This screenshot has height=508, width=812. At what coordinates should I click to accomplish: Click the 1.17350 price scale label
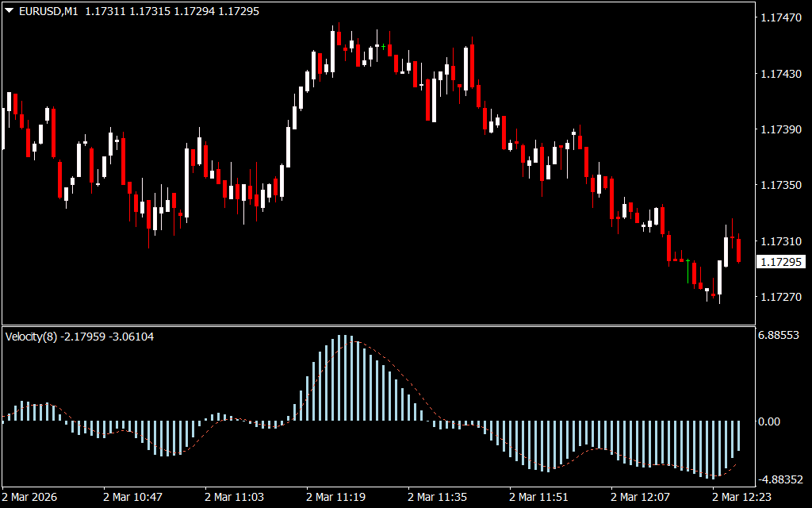pyautogui.click(x=780, y=185)
